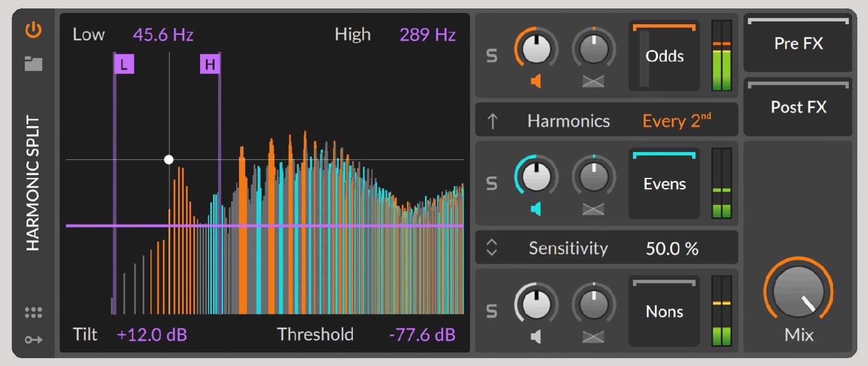868x366 pixels.
Task: Click the Odds band button
Action: (664, 56)
